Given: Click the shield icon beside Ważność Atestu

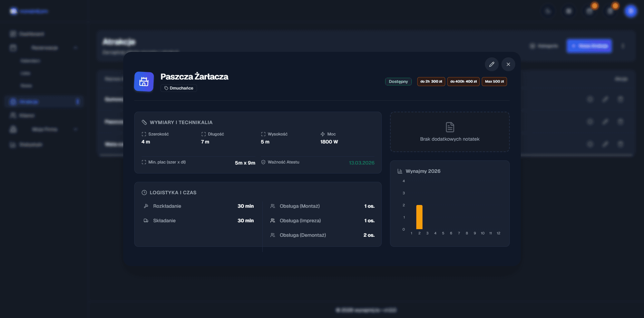Looking at the screenshot, I should (263, 162).
